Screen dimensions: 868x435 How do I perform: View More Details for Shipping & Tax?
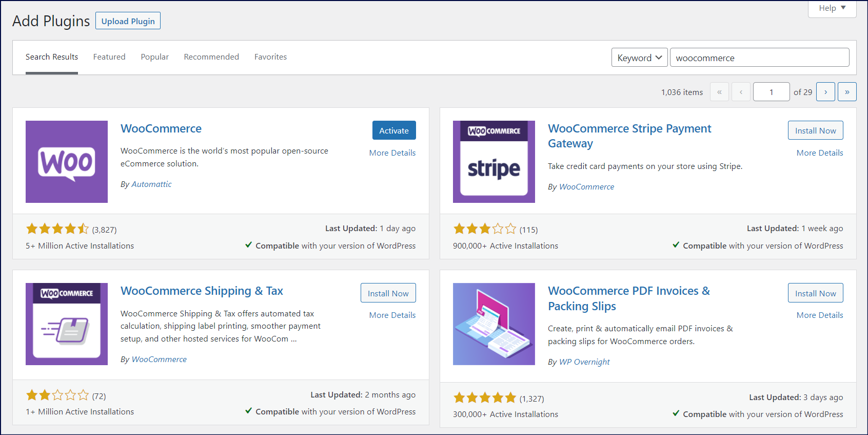[392, 315]
